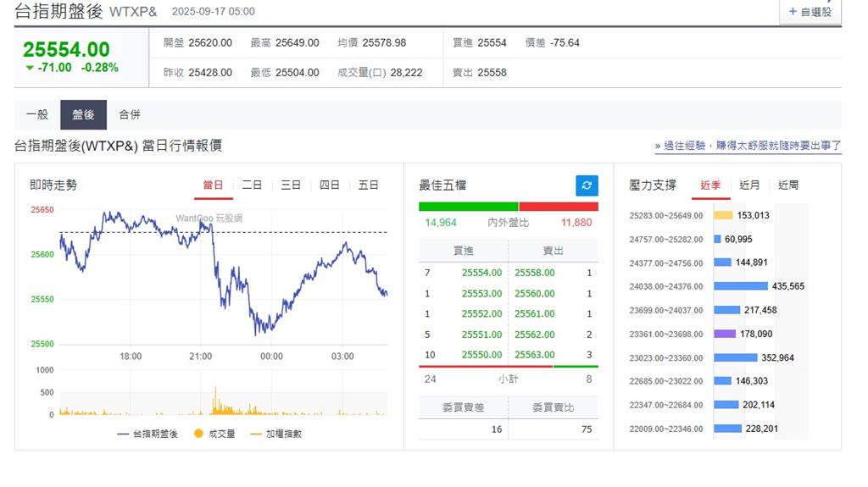The width and height of the screenshot is (868, 487).
Task: Toggle 加權指數 series in chart legend
Action: pyautogui.click(x=276, y=434)
